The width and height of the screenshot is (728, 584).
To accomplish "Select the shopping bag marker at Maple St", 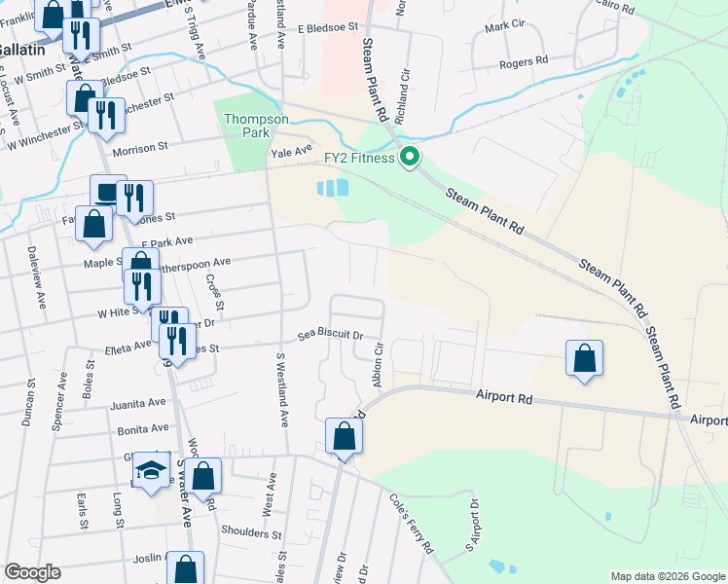I will tap(141, 259).
